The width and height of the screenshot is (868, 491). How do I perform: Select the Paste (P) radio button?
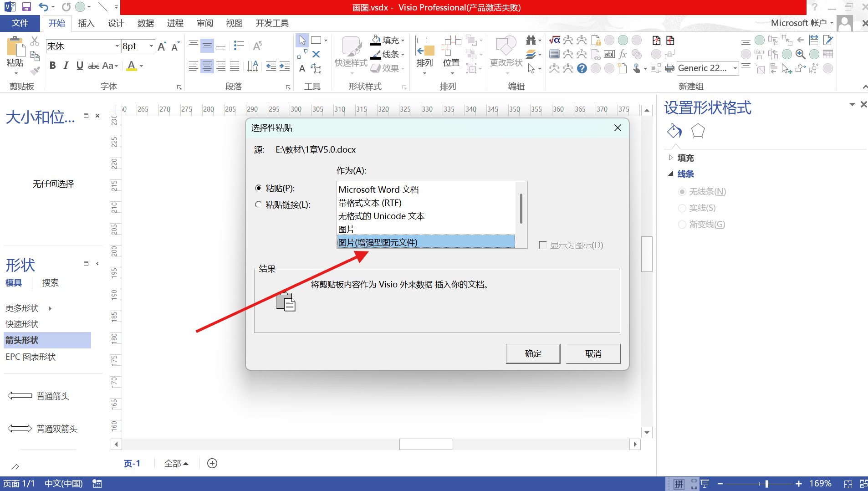pyautogui.click(x=258, y=188)
